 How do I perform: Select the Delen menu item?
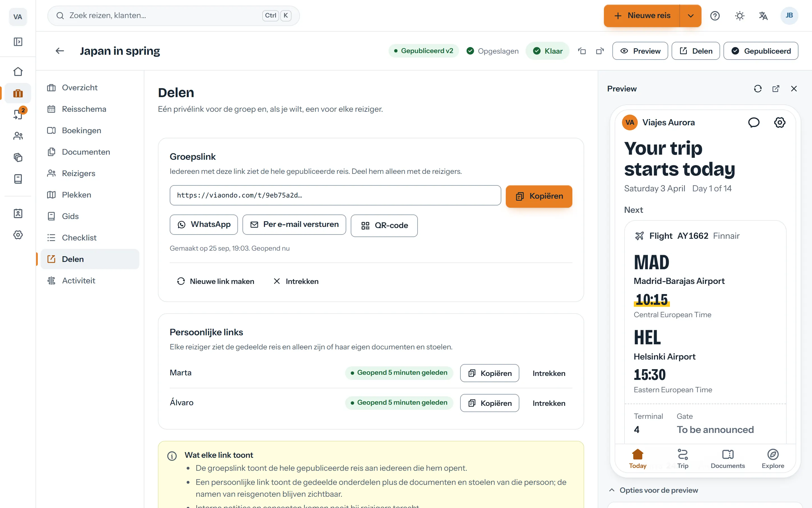click(x=90, y=259)
